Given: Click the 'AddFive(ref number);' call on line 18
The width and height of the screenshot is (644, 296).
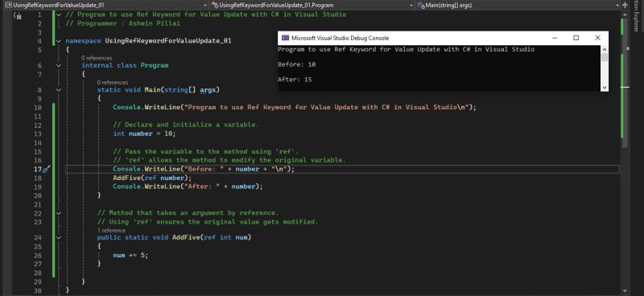Looking at the screenshot, I should 152,178.
